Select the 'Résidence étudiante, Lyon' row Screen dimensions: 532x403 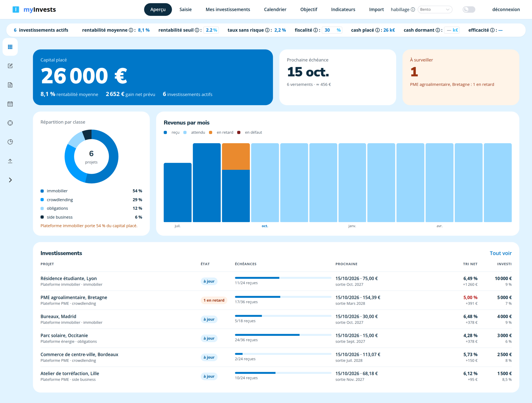tap(276, 281)
